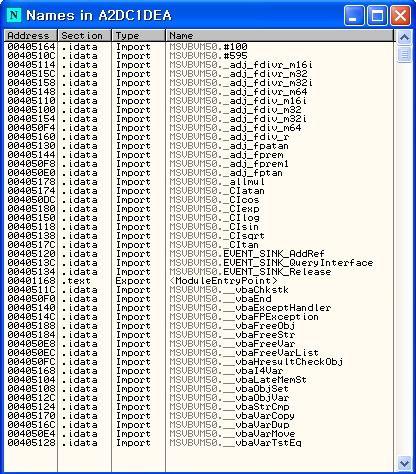Select the MSVBVM50.#595 row
This screenshot has height=474, width=416.
pos(199,56)
